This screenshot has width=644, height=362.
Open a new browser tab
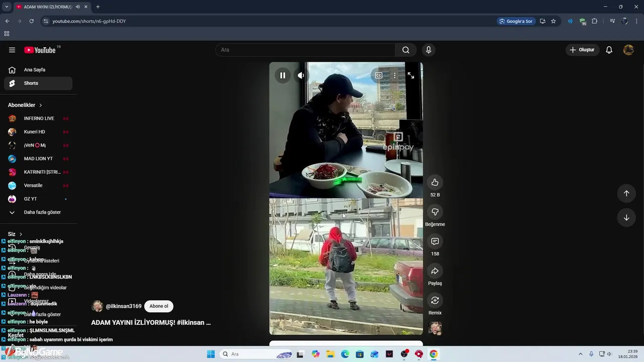98,7
